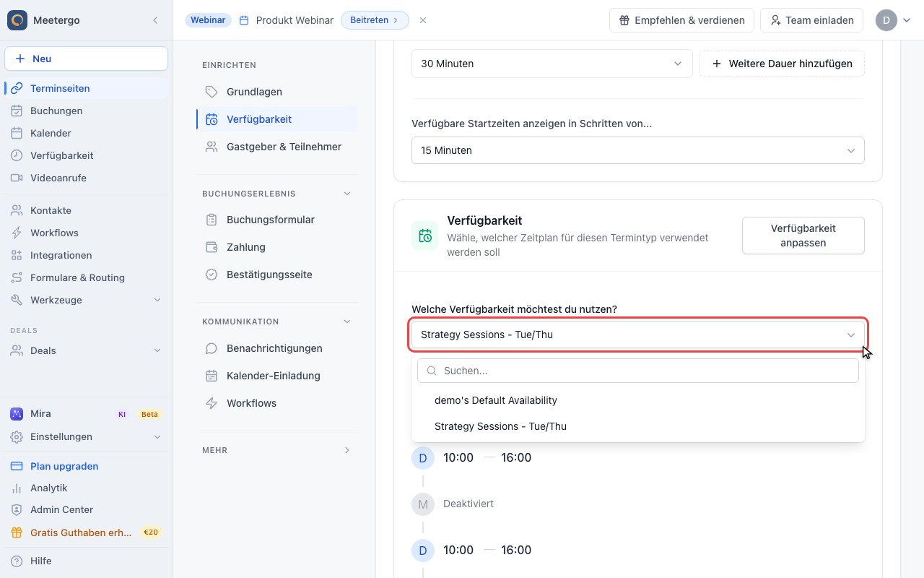924x578 pixels.
Task: Select demo's Default Availability option
Action: click(638, 400)
